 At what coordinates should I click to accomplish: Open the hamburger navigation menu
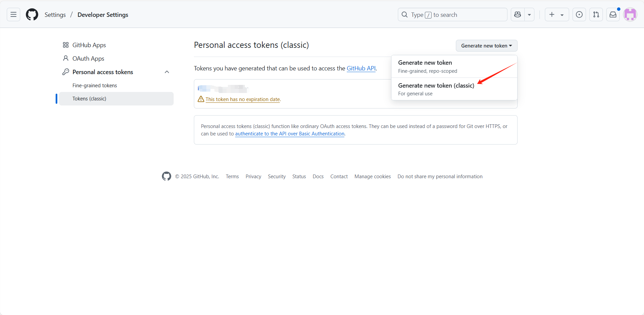pyautogui.click(x=13, y=14)
